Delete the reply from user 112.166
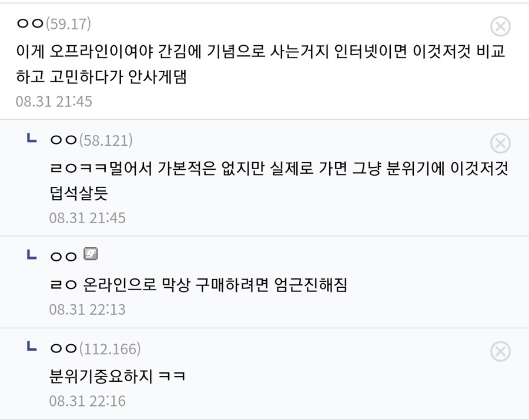This screenshot has height=420, width=529. [500, 351]
